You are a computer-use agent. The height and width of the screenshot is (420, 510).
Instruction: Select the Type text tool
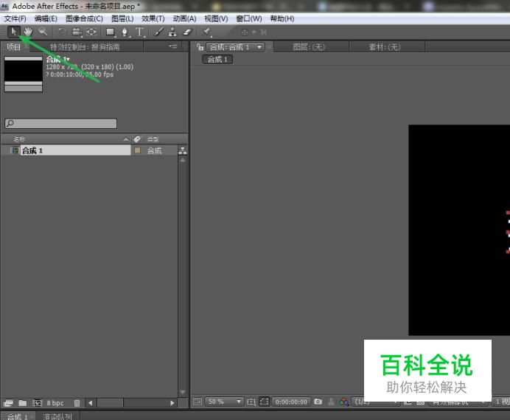139,32
